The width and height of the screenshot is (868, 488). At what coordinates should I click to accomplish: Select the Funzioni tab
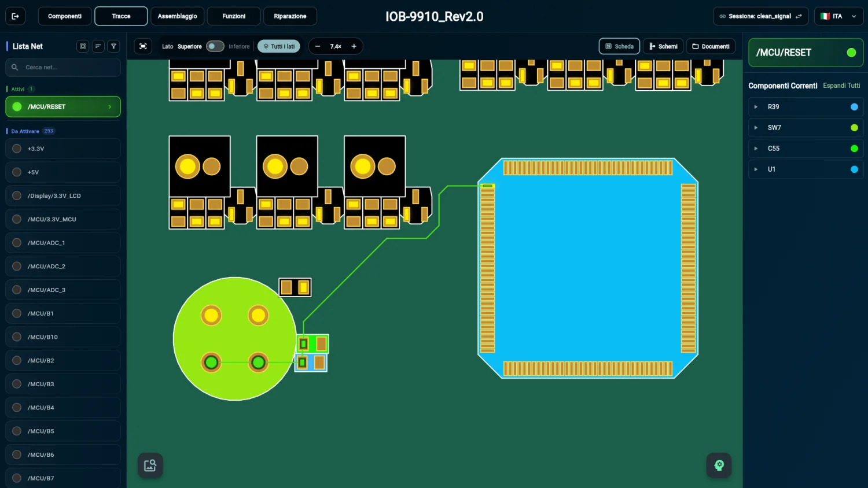point(234,16)
